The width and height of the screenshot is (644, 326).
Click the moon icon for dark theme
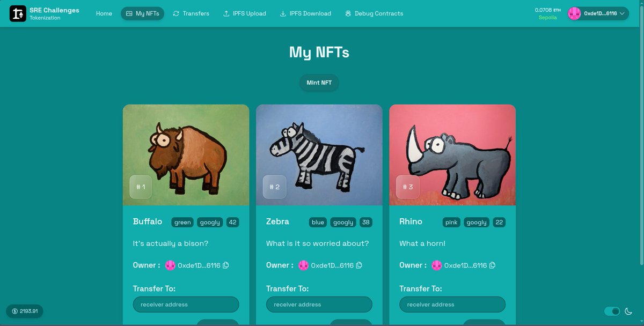(x=629, y=311)
